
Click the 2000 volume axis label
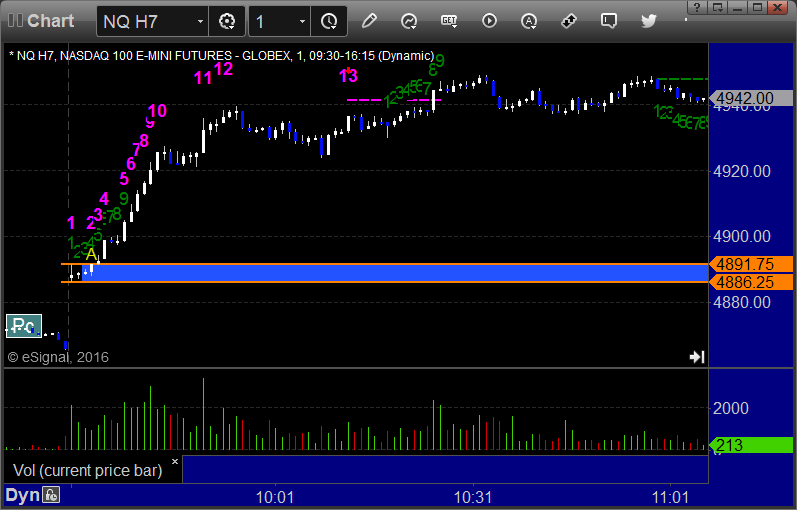pos(730,408)
